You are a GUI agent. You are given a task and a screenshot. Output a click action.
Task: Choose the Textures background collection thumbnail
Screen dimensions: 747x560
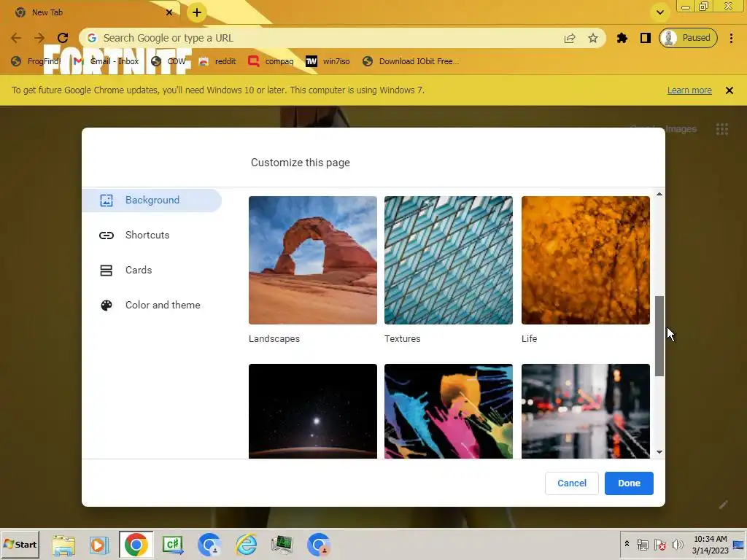pyautogui.click(x=449, y=260)
